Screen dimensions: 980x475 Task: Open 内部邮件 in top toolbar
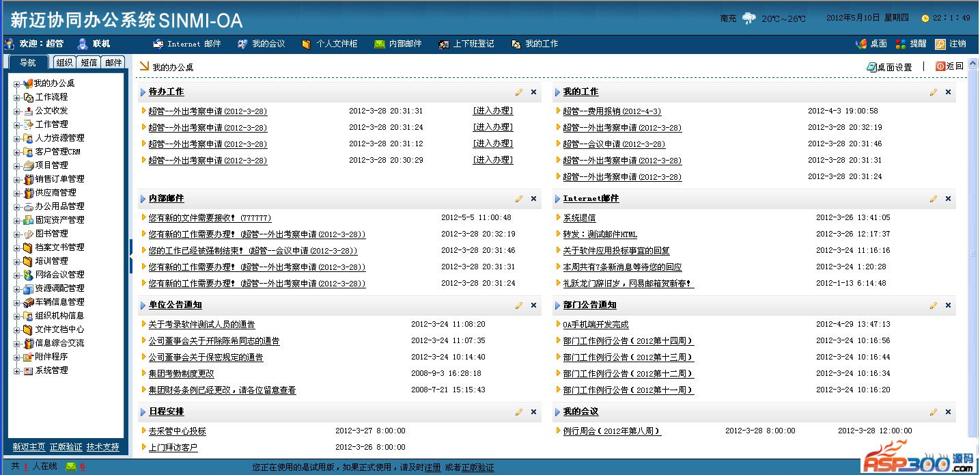[398, 44]
